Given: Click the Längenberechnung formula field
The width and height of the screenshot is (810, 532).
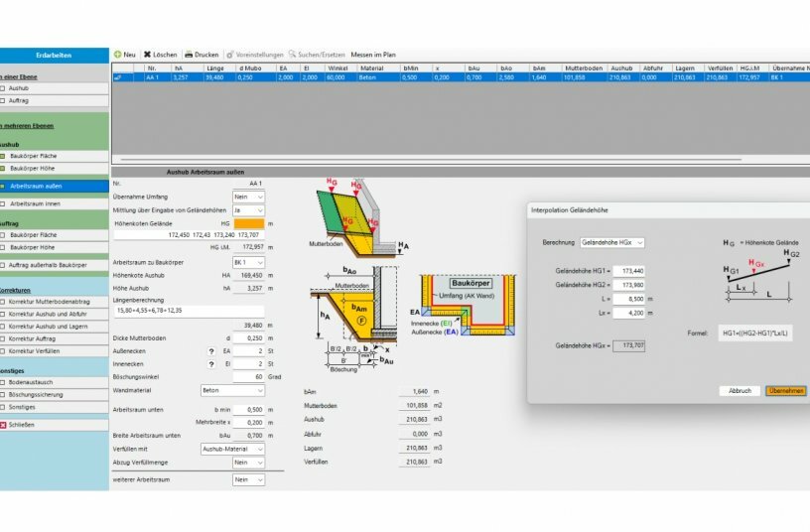Looking at the screenshot, I should point(189,311).
